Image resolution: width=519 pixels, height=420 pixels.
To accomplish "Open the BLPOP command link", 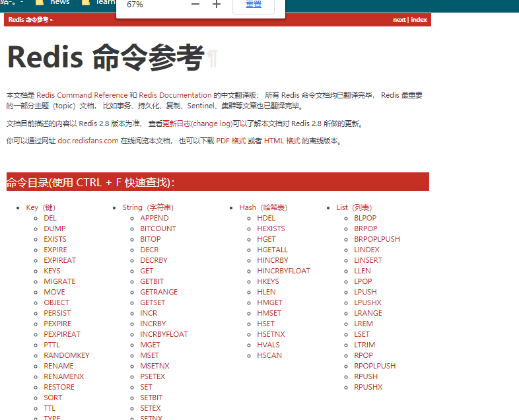I will click(x=365, y=218).
